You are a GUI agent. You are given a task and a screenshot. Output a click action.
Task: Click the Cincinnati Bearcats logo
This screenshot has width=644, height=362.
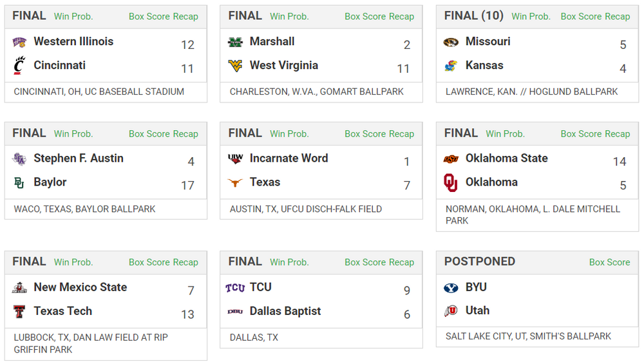[19, 66]
